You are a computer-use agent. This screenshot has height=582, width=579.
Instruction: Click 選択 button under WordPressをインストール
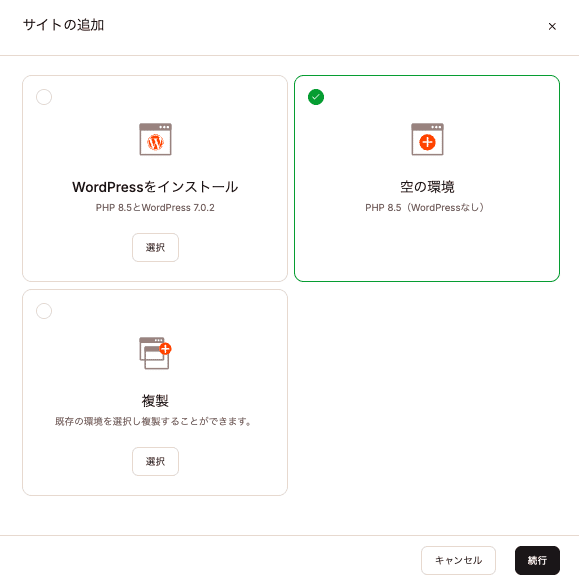[155, 247]
